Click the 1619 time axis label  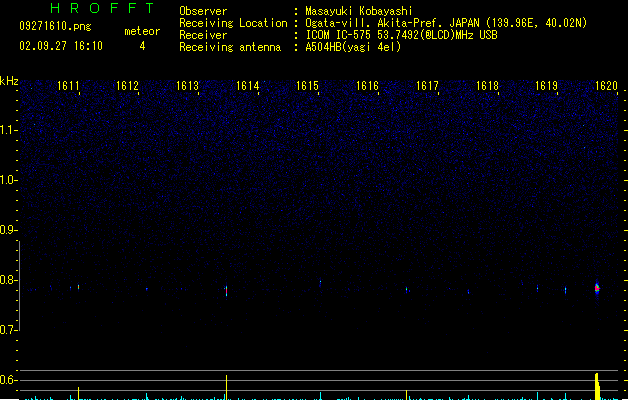click(546, 86)
